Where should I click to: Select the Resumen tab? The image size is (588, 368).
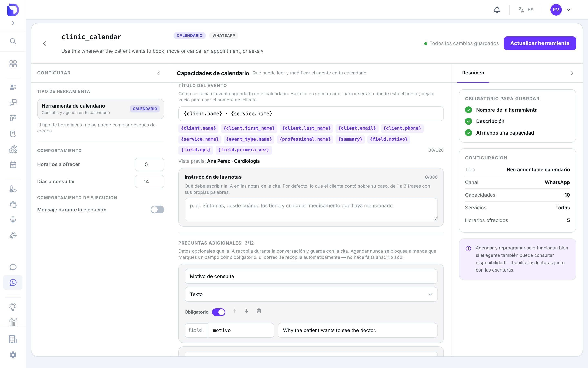pyautogui.click(x=473, y=73)
